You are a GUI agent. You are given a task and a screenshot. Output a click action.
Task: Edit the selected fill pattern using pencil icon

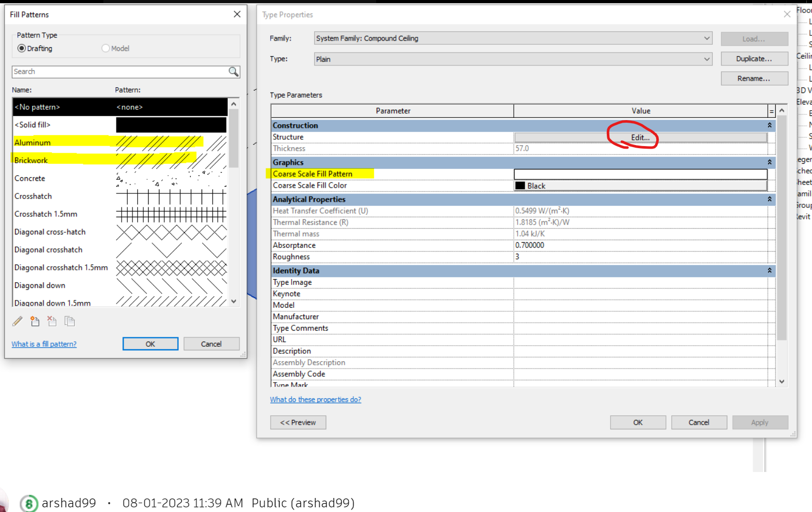click(17, 321)
